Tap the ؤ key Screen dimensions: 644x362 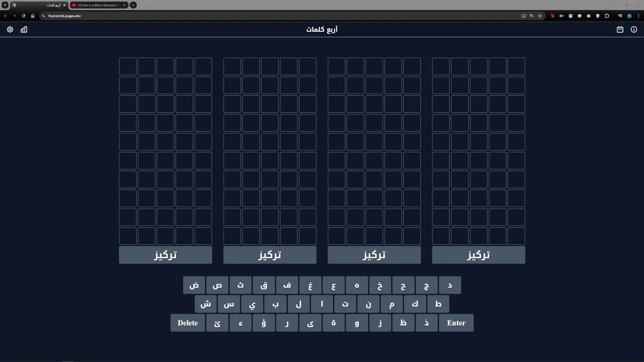(264, 323)
